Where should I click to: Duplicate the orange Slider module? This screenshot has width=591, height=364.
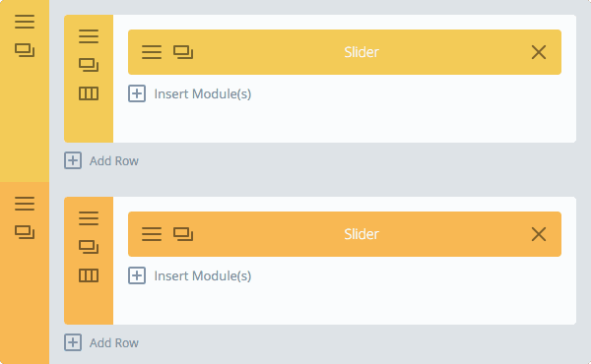[x=183, y=234]
